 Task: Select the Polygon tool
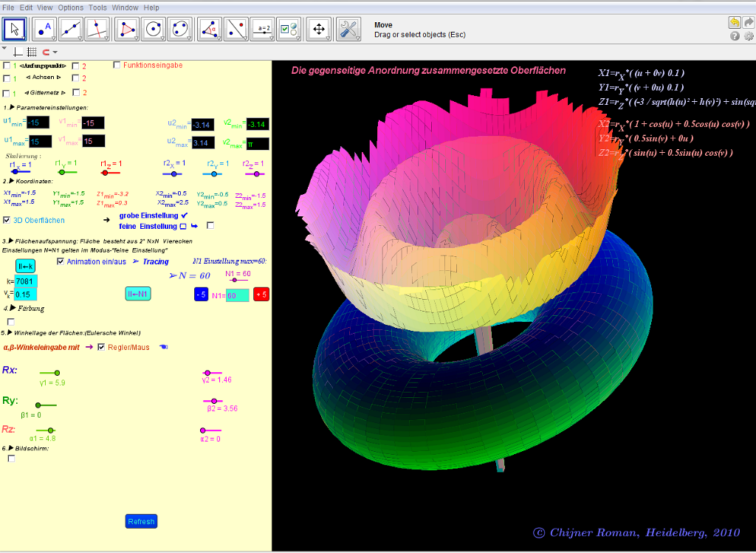(x=128, y=29)
